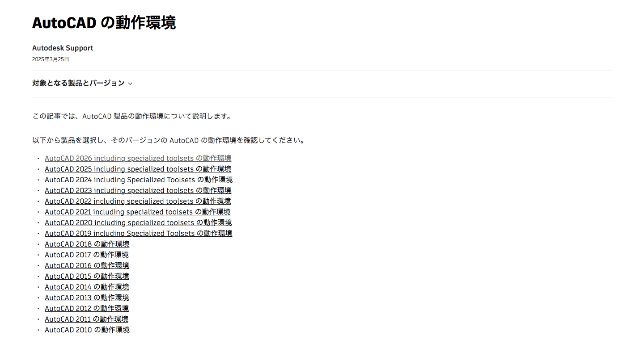Open the AutoCAD 2016 の動作環境 link
This screenshot has width=644, height=344.
[87, 265]
